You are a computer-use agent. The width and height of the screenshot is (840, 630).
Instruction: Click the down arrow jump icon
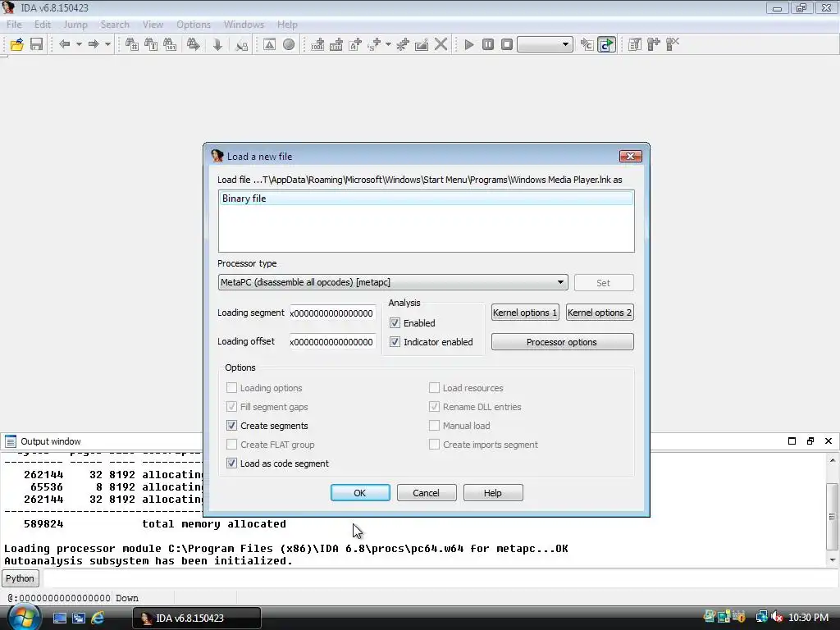point(217,44)
